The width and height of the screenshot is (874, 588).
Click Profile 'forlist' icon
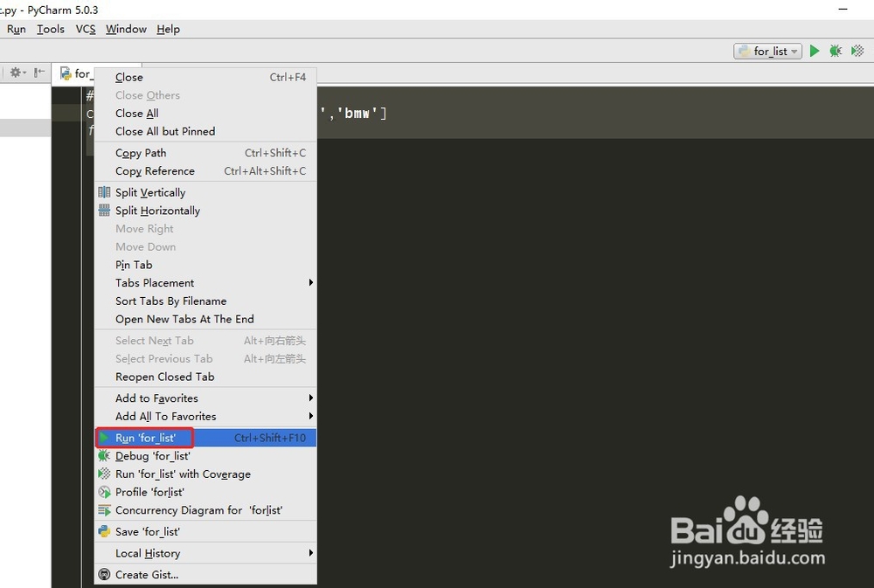104,492
